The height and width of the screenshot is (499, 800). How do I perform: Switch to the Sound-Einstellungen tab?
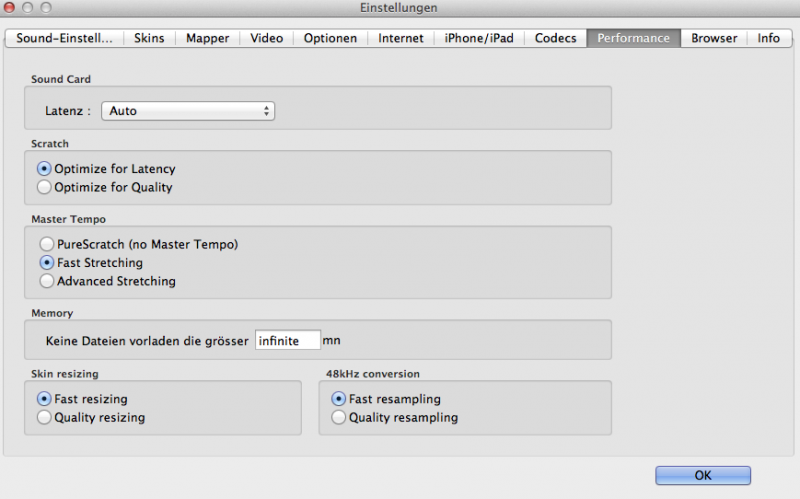[64, 39]
